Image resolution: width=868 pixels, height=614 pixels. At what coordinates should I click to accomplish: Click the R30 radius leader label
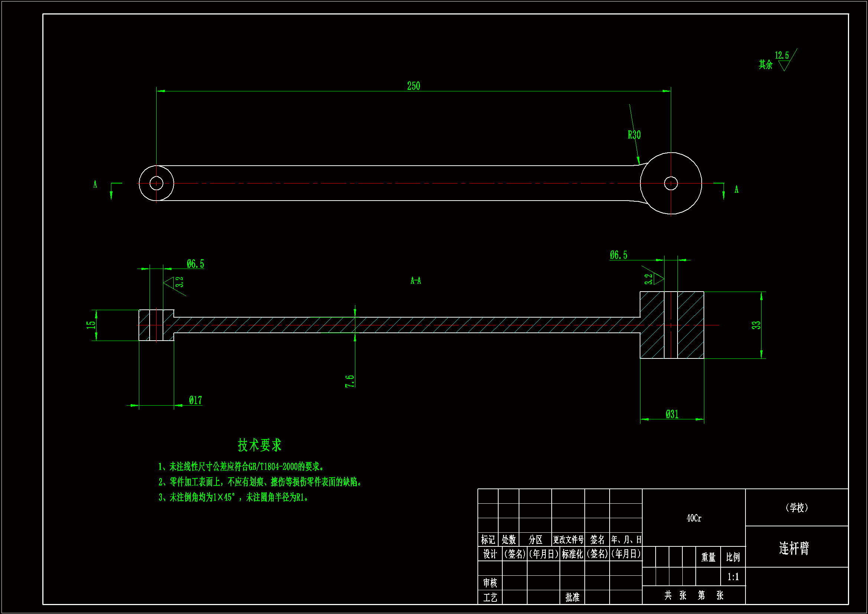tap(634, 135)
